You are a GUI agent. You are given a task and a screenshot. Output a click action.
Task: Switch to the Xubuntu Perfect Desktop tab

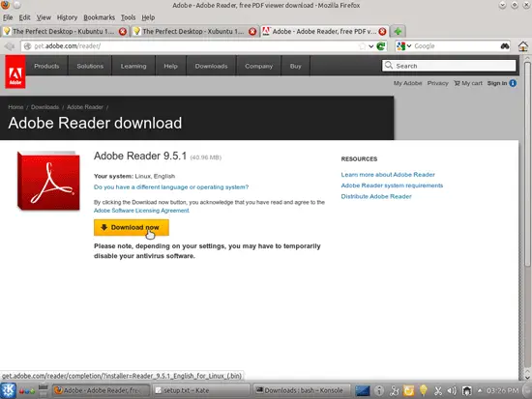(193, 31)
